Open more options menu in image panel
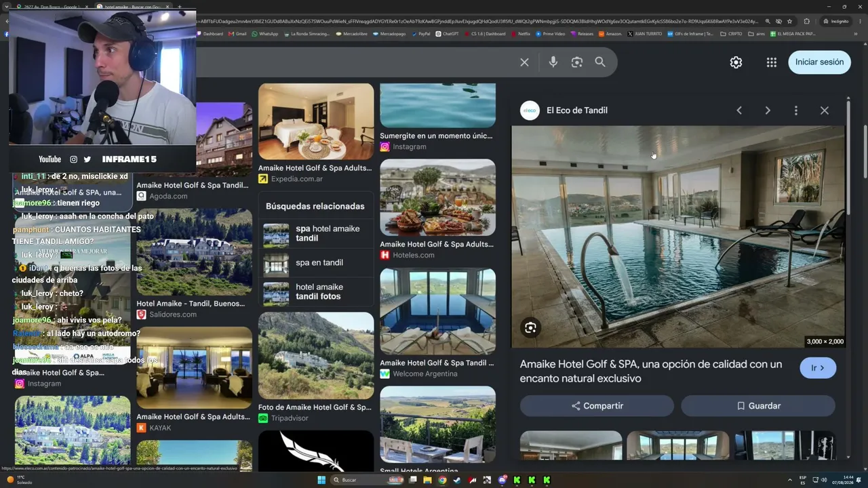Image resolution: width=868 pixels, height=488 pixels. 796,110
